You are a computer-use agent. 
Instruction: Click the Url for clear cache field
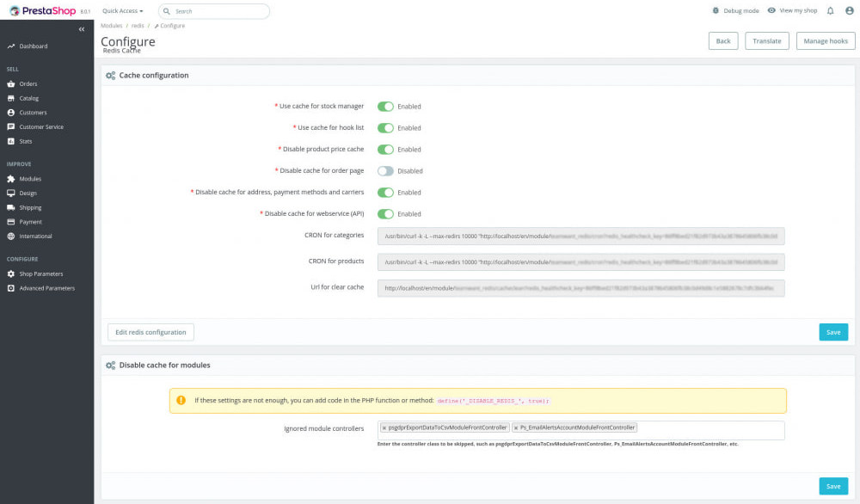[580, 288]
